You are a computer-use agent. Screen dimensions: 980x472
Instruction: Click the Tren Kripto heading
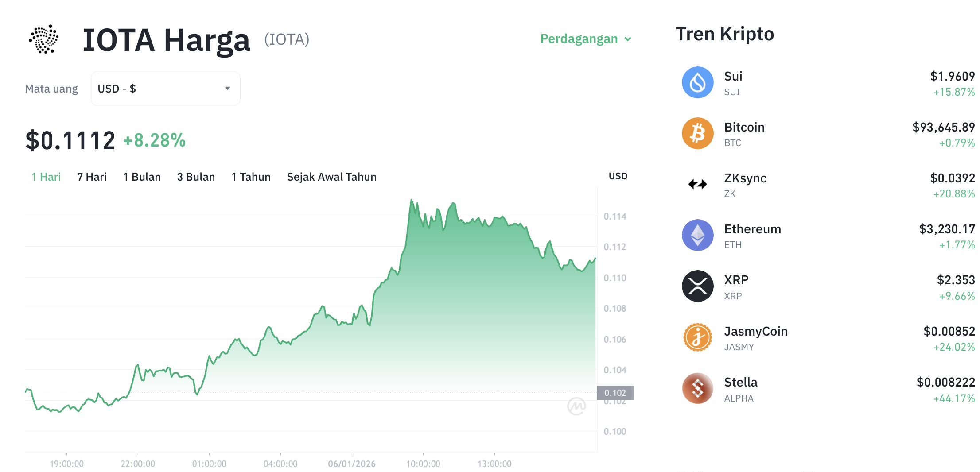pyautogui.click(x=724, y=34)
